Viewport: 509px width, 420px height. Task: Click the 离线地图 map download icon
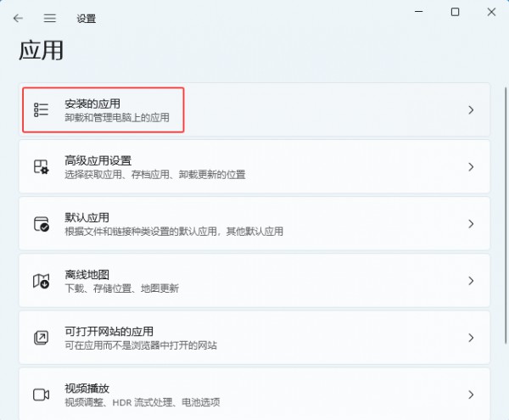pos(42,281)
